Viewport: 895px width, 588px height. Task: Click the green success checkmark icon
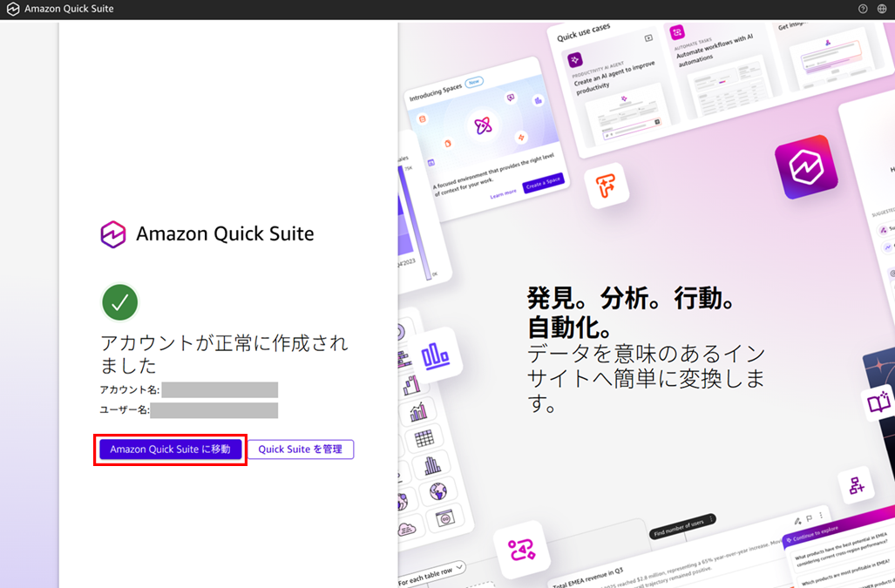[119, 302]
